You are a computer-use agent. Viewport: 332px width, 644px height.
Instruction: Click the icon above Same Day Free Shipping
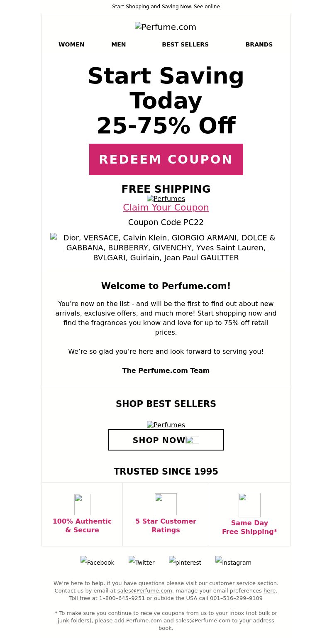249,505
